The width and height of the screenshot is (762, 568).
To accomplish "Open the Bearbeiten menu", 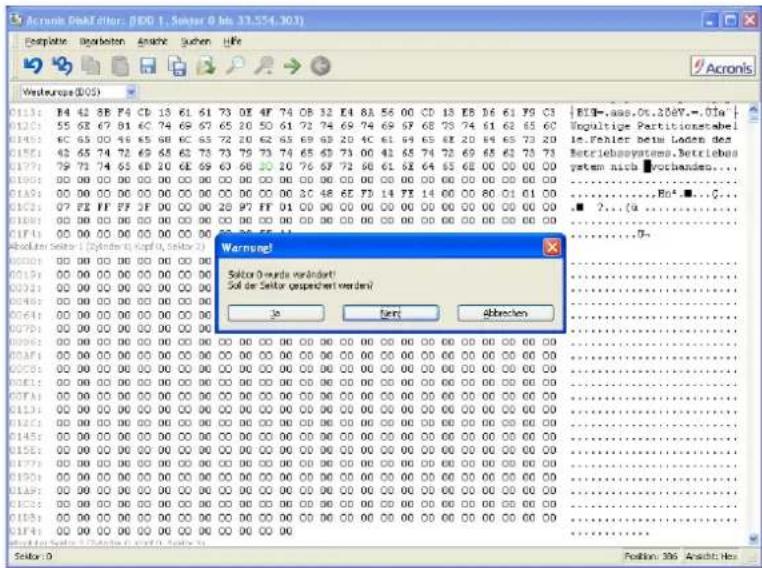I will (x=102, y=41).
